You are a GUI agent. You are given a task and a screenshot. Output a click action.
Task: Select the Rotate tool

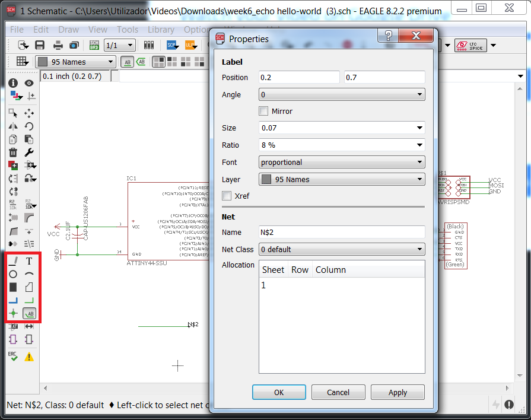click(29, 126)
